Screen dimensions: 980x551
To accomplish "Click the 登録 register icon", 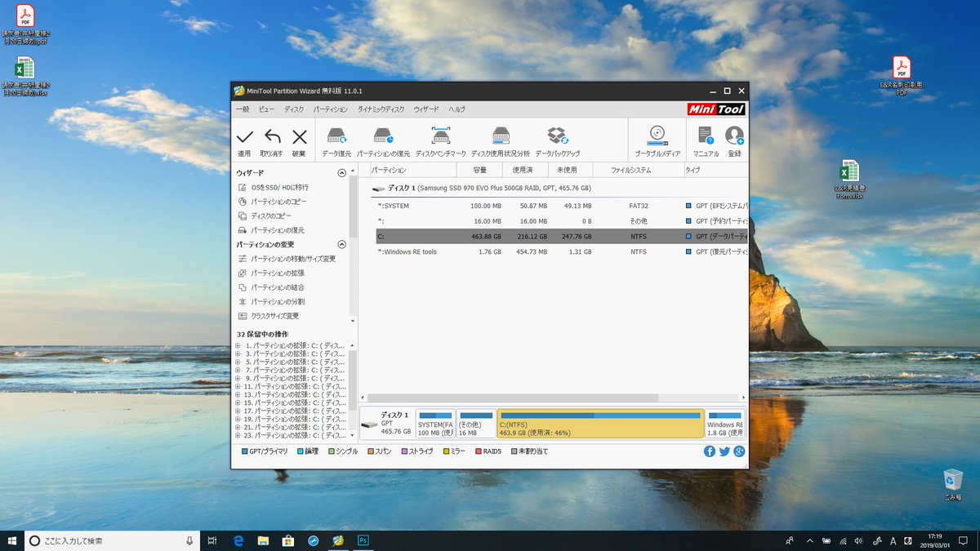I will pyautogui.click(x=734, y=136).
